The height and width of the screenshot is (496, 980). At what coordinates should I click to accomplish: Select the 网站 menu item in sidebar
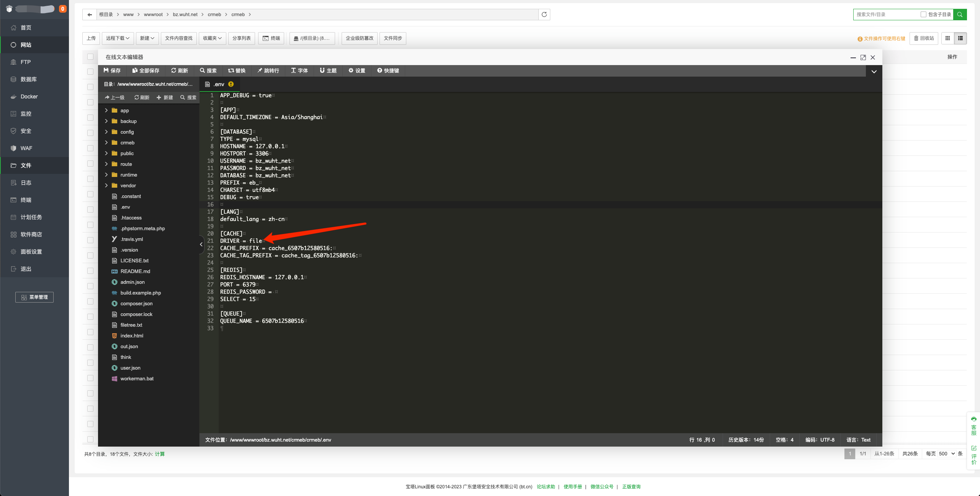(34, 44)
